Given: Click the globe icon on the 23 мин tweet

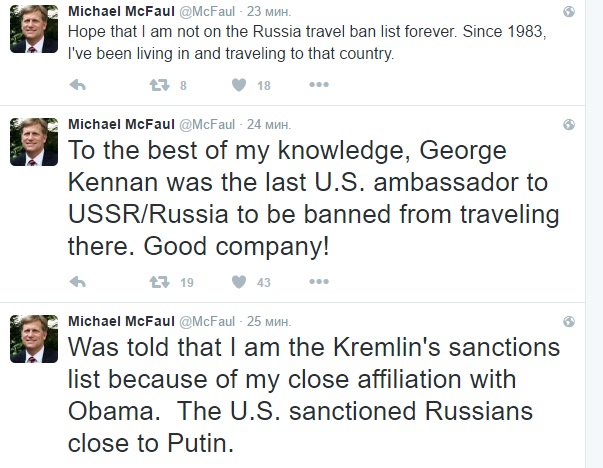Looking at the screenshot, I should click(569, 13).
